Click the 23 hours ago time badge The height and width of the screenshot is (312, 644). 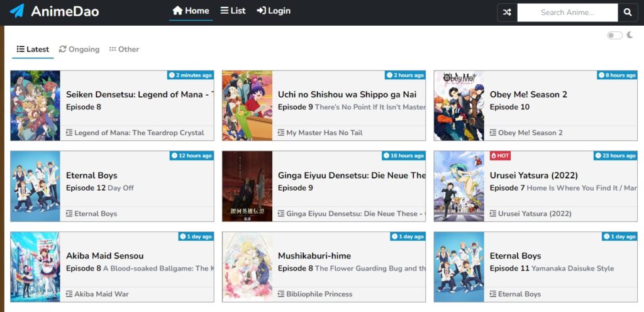tap(616, 155)
